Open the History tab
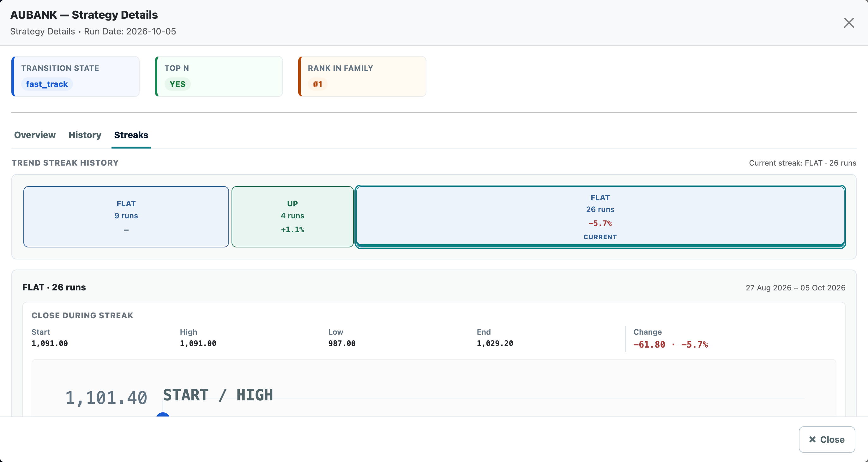This screenshot has height=462, width=868. [x=85, y=135]
